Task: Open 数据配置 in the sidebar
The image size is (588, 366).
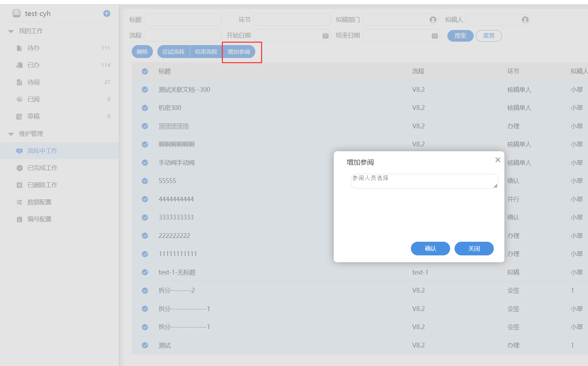Action: tap(59, 202)
